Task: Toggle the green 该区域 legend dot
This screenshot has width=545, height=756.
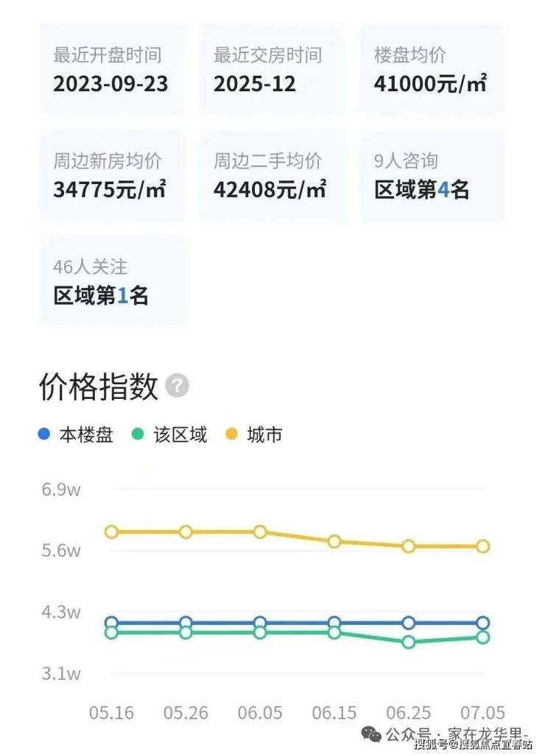Action: [138, 434]
